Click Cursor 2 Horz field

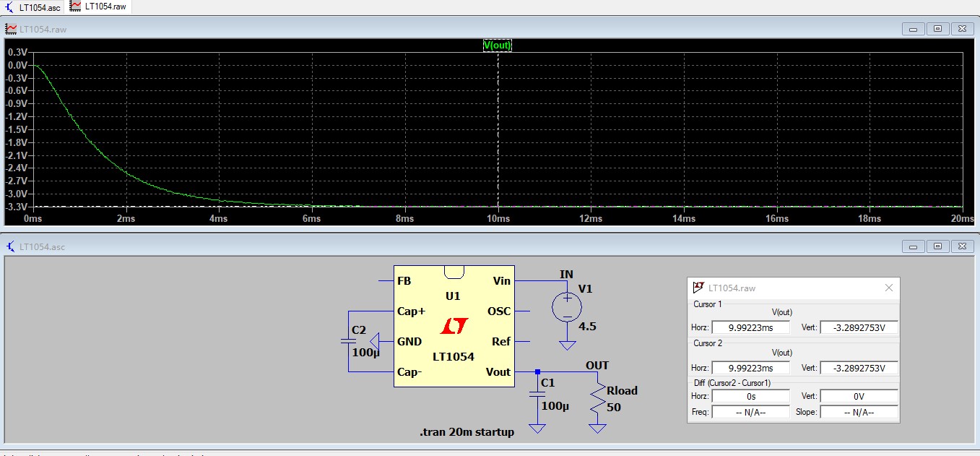tap(750, 368)
